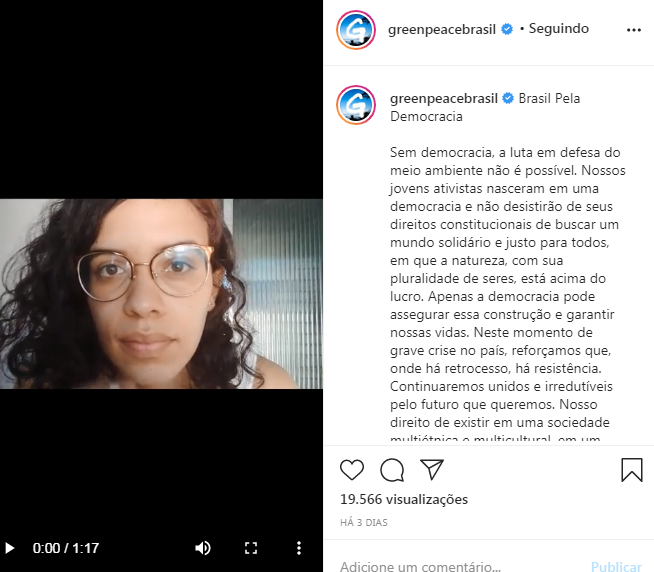Click greenpeacebrasil username in the caption
The width and height of the screenshot is (654, 572).
[444, 98]
